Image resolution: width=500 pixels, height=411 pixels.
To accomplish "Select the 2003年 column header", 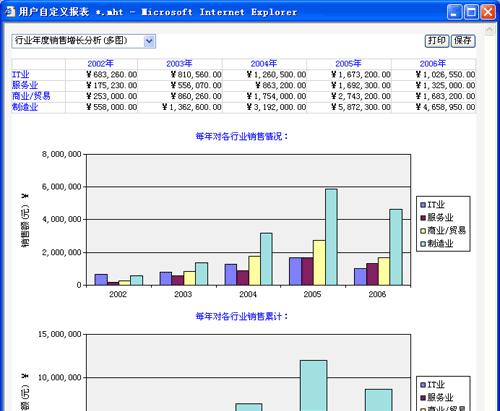I will 179,63.
